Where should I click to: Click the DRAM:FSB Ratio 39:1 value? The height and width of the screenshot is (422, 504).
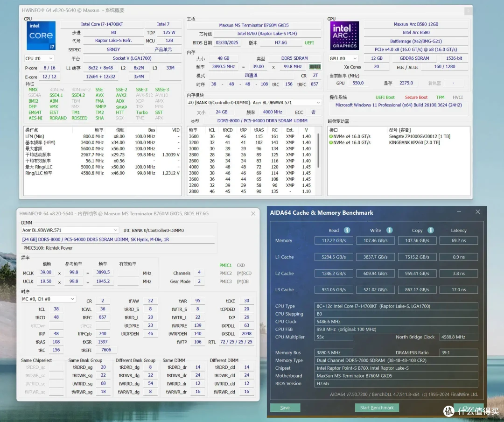pyautogui.click(x=459, y=352)
